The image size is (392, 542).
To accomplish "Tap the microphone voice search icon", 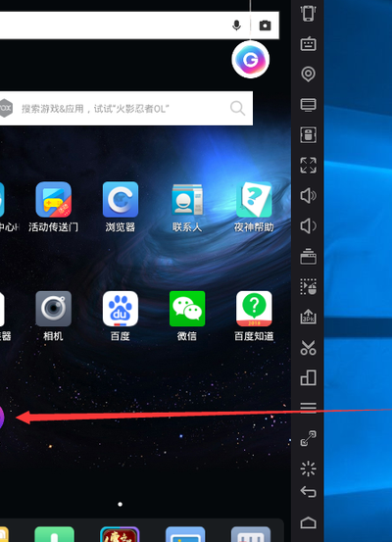I will (236, 25).
